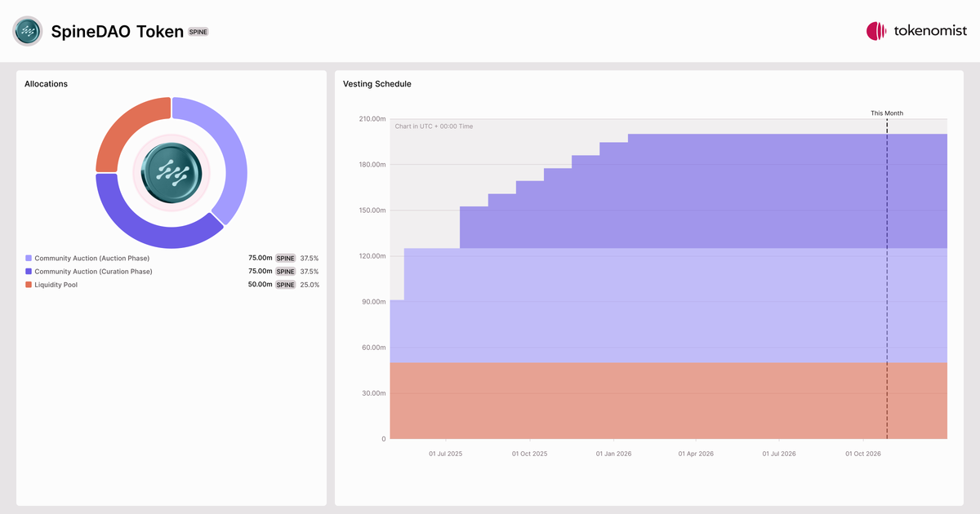This screenshot has width=980, height=514.
Task: Click the 01 Jul 2026 axis label
Action: 779,454
